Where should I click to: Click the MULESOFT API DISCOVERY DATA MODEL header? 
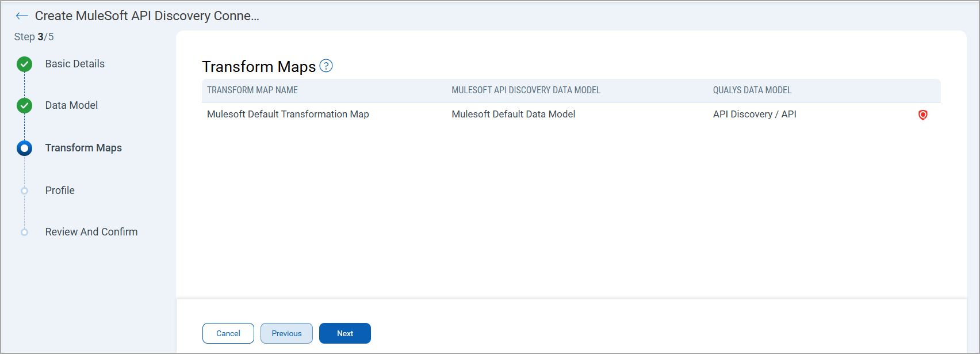tap(526, 90)
